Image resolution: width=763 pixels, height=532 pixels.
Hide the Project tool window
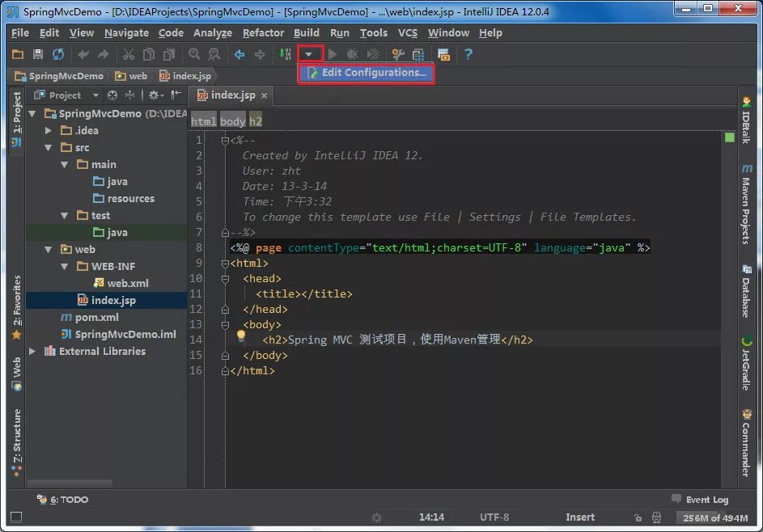pos(176,95)
